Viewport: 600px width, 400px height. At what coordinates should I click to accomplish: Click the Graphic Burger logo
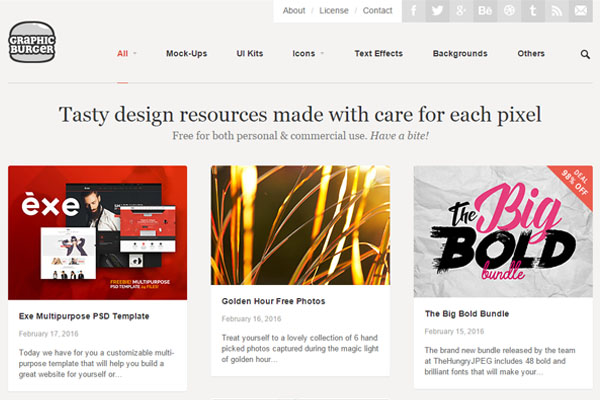click(x=32, y=42)
